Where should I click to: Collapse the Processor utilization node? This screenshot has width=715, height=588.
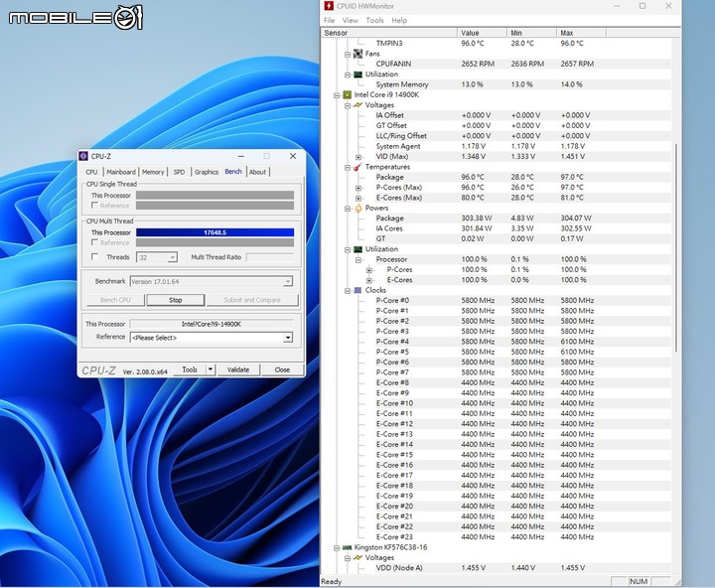pyautogui.click(x=358, y=260)
